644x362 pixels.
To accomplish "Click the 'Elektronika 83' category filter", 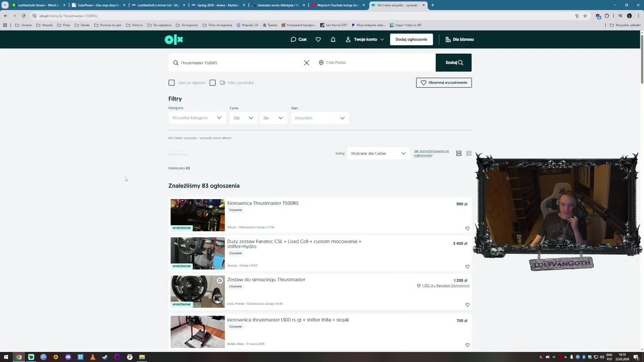I will pyautogui.click(x=179, y=168).
